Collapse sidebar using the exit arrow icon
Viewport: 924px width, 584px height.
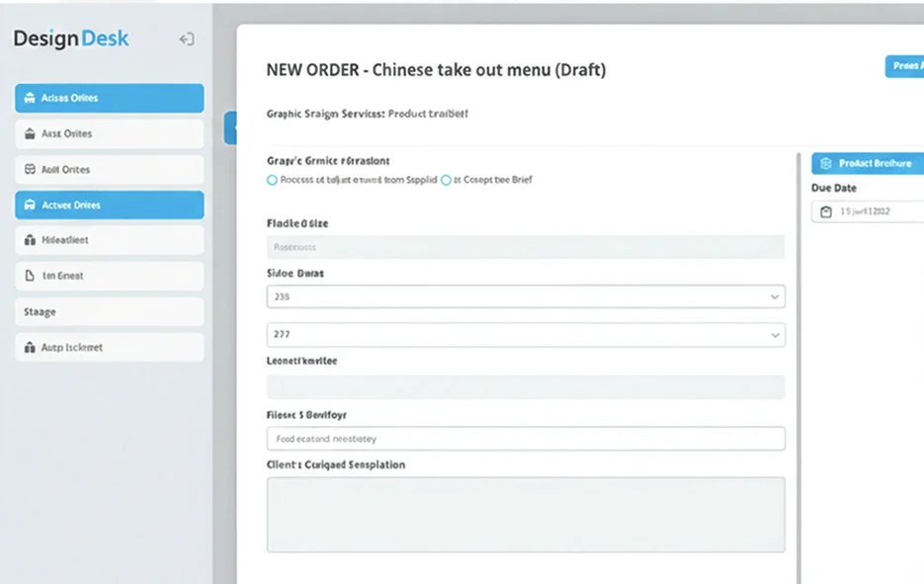pyautogui.click(x=187, y=39)
